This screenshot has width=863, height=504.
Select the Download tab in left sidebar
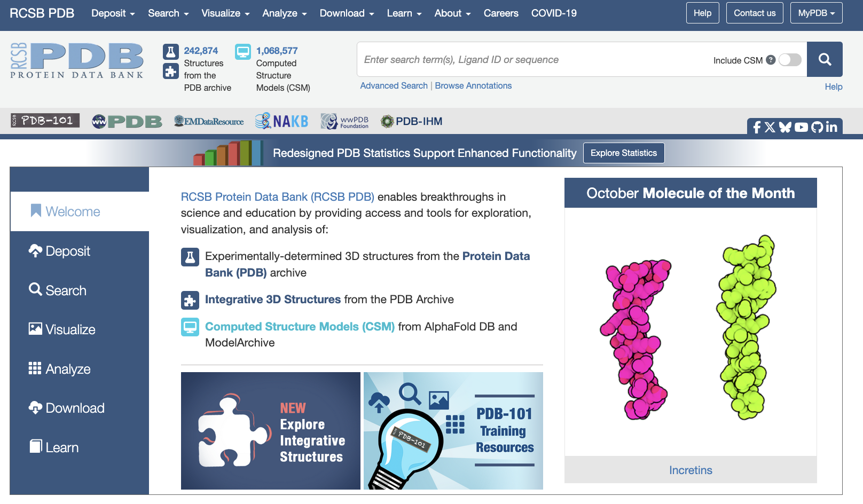[x=75, y=408]
